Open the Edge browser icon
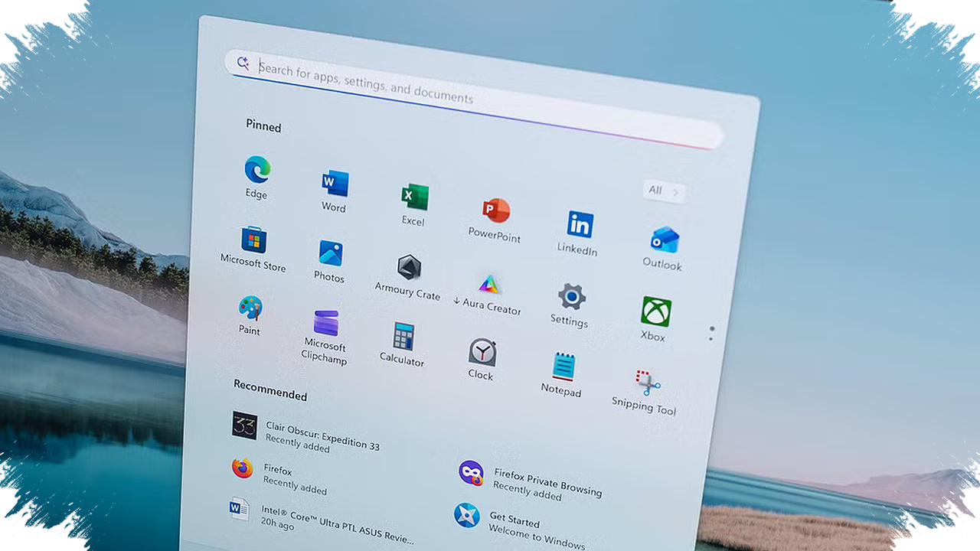Image resolution: width=980 pixels, height=551 pixels. click(x=257, y=169)
